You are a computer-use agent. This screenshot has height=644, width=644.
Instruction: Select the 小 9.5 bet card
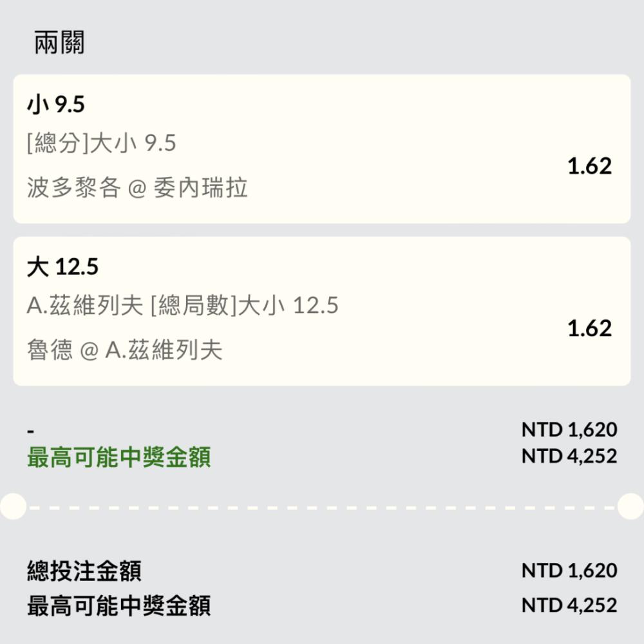click(321, 149)
